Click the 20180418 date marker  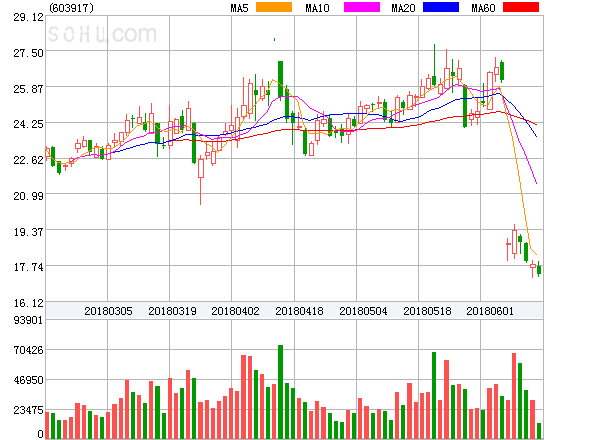[299, 311]
